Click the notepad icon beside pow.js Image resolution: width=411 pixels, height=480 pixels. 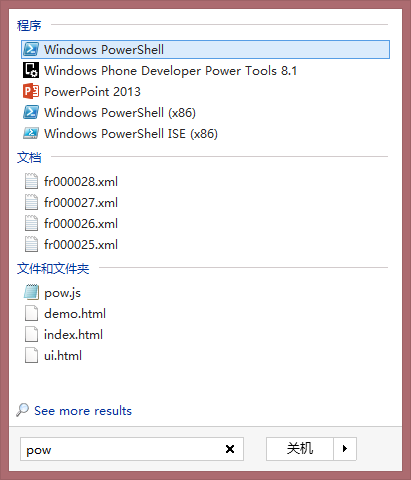pyautogui.click(x=31, y=292)
